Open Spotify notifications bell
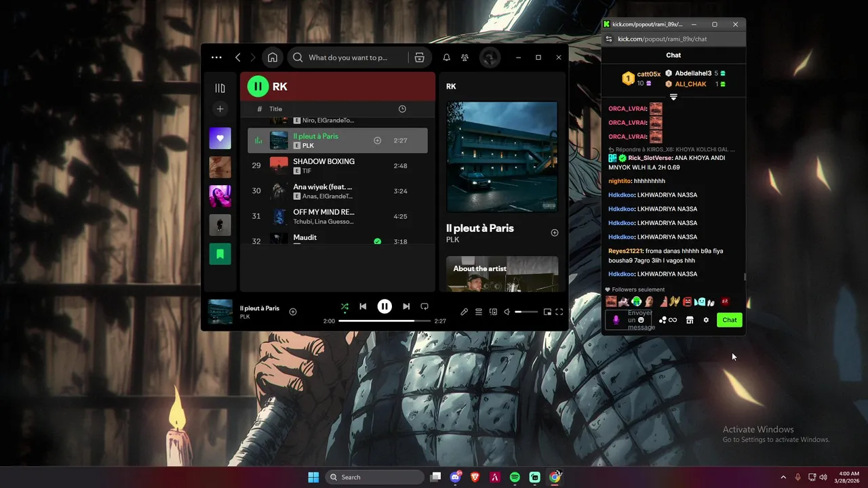 click(x=447, y=58)
